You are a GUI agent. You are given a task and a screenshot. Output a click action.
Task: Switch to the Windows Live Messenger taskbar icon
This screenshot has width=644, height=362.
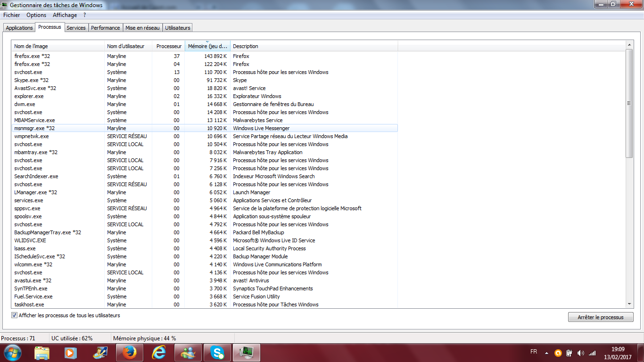point(188,352)
